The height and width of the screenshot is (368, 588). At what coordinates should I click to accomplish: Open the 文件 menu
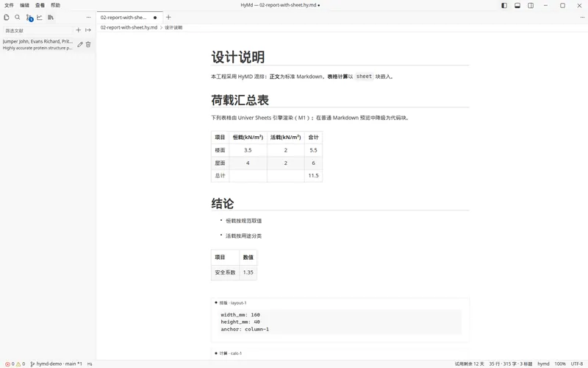9,5
